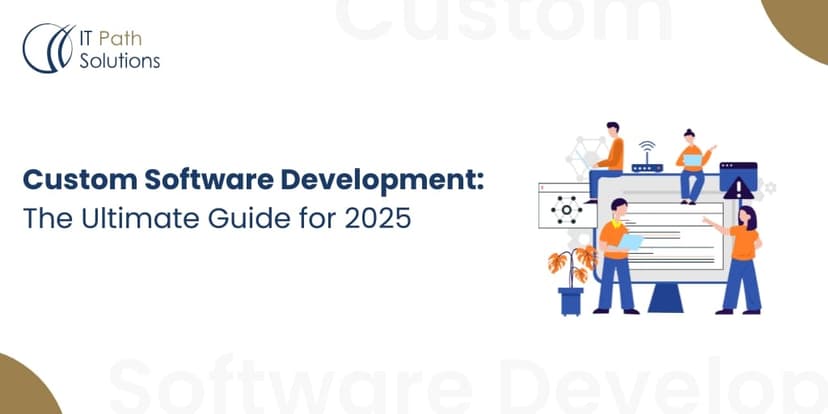
Task: Click "The Ultimate Guide for 2025" subtitle
Action: tap(216, 218)
